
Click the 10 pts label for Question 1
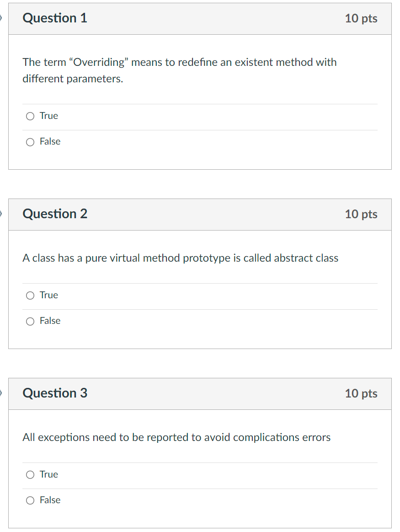tap(361, 18)
